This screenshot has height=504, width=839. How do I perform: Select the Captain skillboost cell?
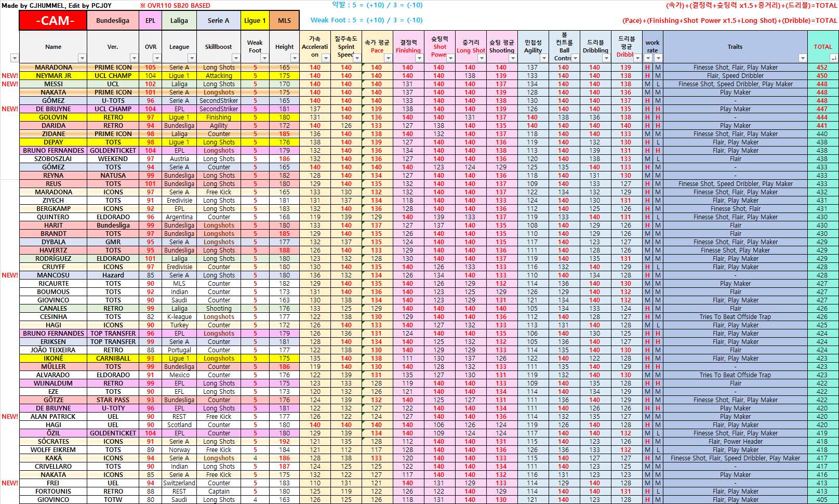pos(219,492)
